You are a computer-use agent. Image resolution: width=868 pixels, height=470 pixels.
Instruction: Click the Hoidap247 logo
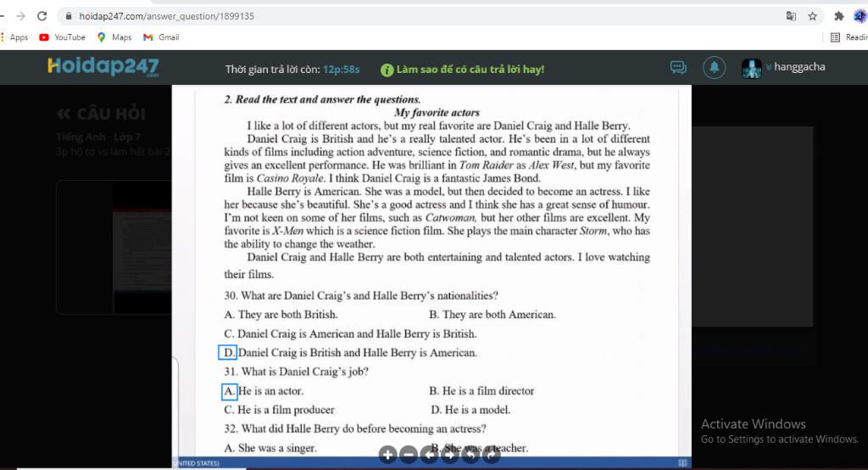[x=103, y=66]
